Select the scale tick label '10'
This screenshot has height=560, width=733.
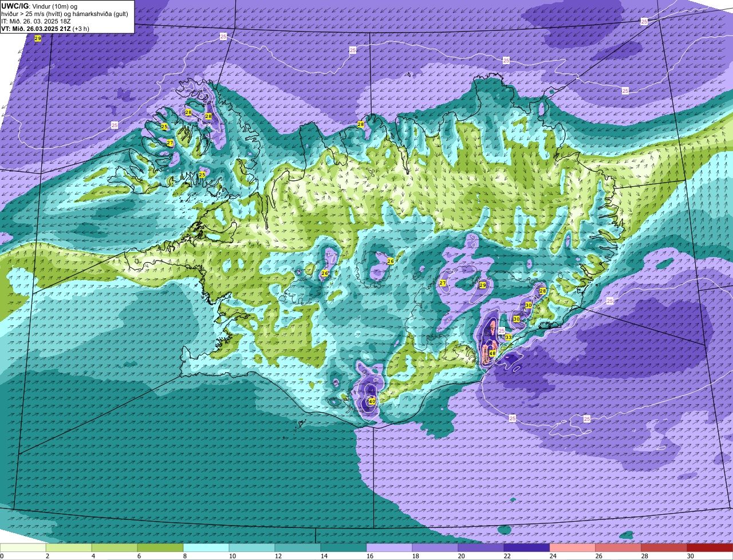(x=232, y=556)
